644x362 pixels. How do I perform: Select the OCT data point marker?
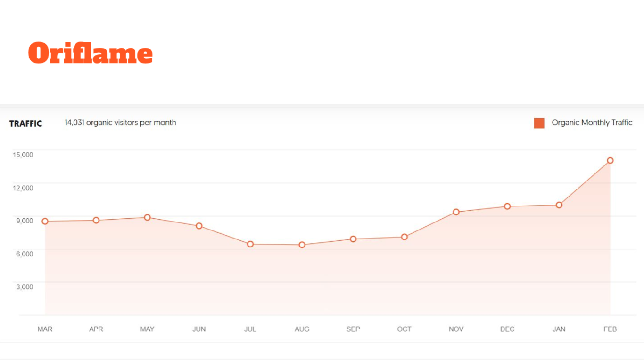[x=405, y=237]
